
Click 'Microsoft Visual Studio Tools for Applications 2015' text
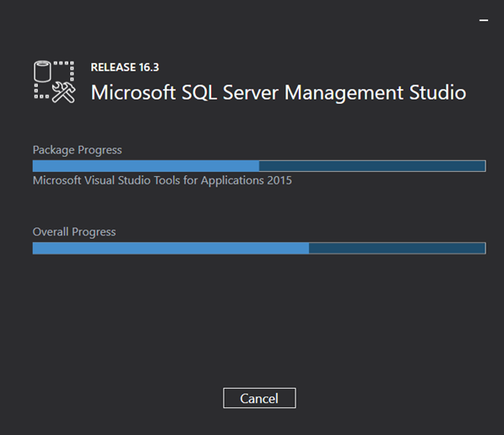coord(162,180)
